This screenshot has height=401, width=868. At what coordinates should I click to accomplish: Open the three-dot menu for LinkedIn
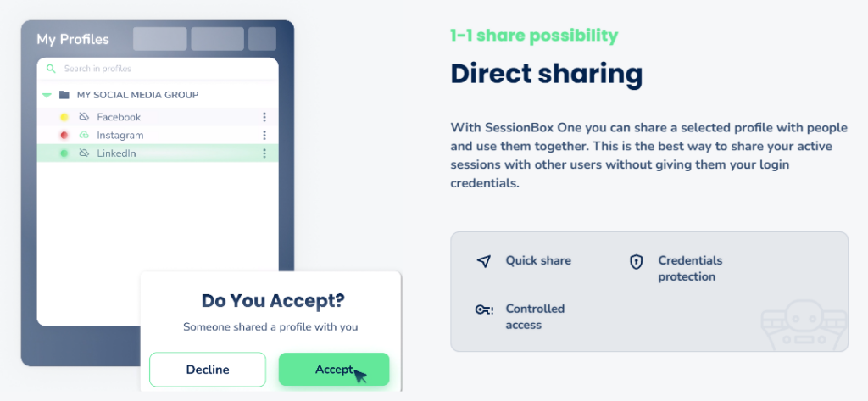click(264, 153)
